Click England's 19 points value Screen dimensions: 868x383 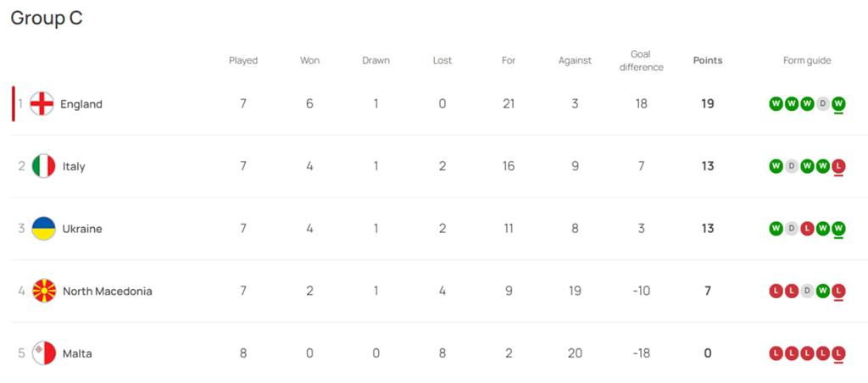click(708, 104)
